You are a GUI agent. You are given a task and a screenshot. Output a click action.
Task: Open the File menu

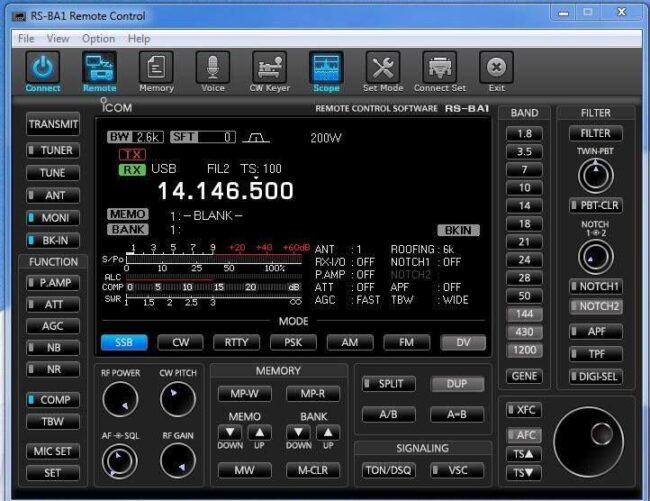point(26,38)
